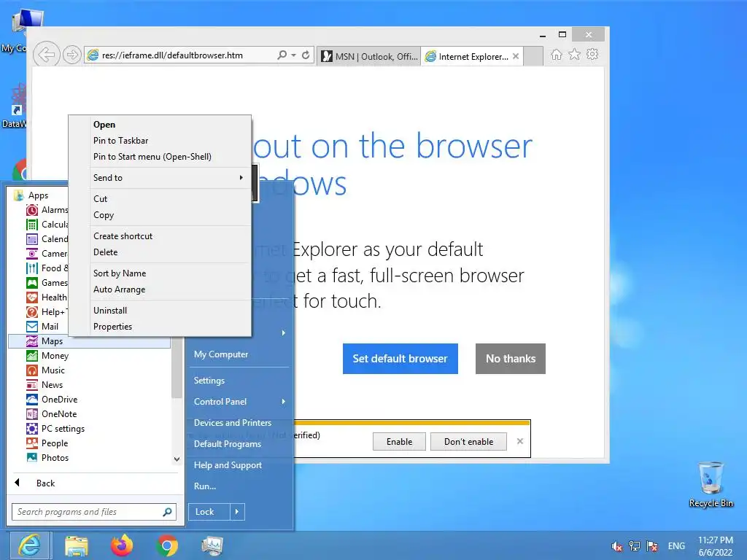Open Internet Explorer favorites star
The image size is (747, 560).
[575, 54]
